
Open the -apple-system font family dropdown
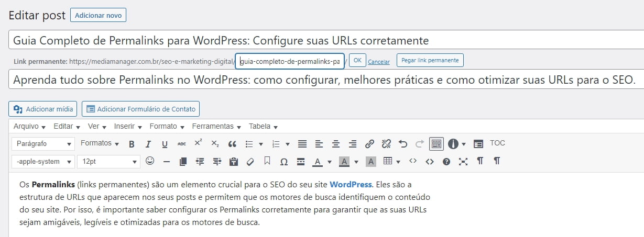pyautogui.click(x=43, y=162)
